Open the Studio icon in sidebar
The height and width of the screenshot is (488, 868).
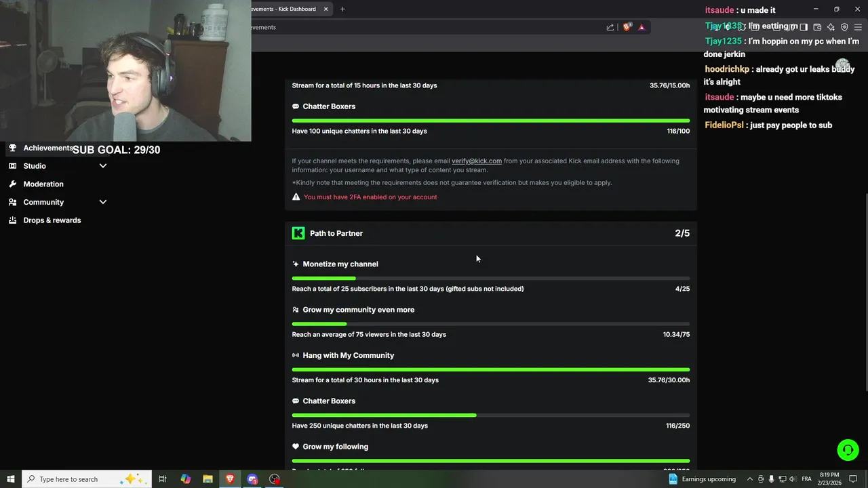point(12,166)
